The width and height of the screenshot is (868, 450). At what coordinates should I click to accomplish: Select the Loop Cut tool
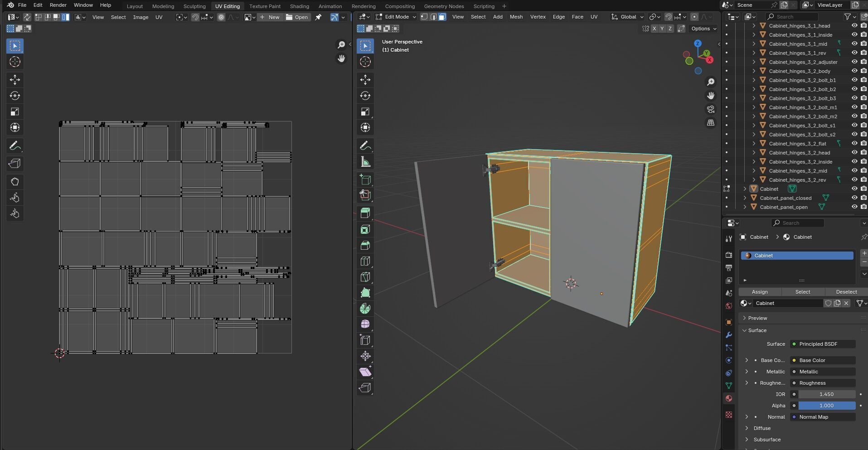pyautogui.click(x=365, y=261)
